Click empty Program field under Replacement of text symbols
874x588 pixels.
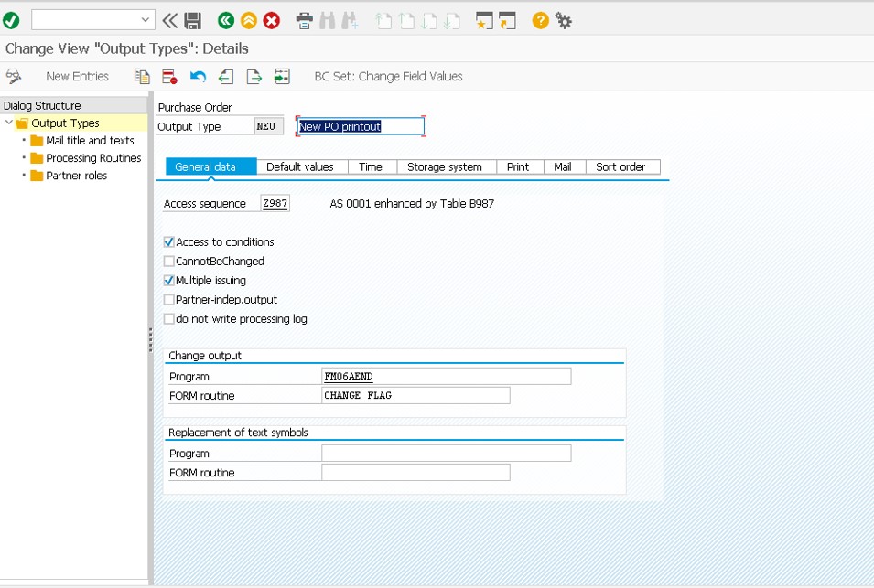pyautogui.click(x=446, y=454)
